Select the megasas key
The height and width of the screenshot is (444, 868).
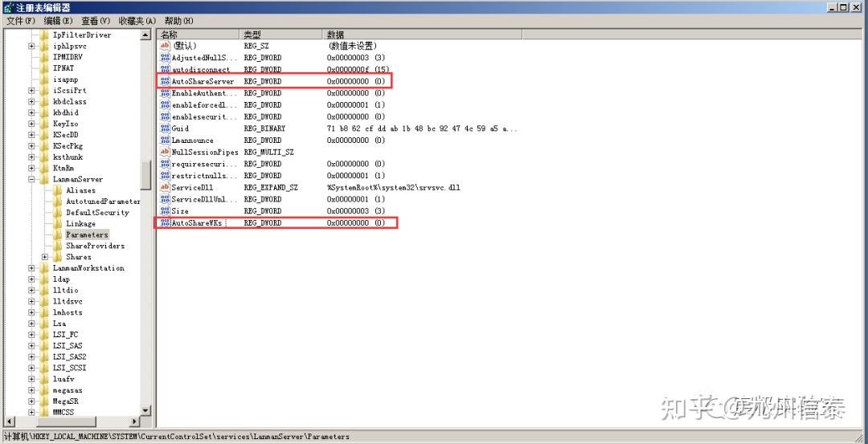point(68,390)
